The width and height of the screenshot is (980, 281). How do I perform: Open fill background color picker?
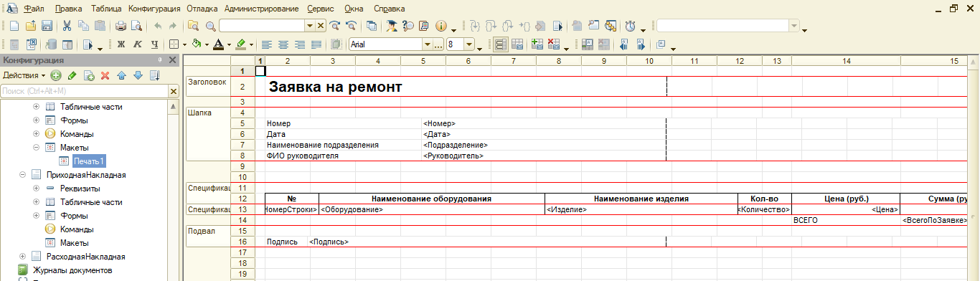click(197, 44)
